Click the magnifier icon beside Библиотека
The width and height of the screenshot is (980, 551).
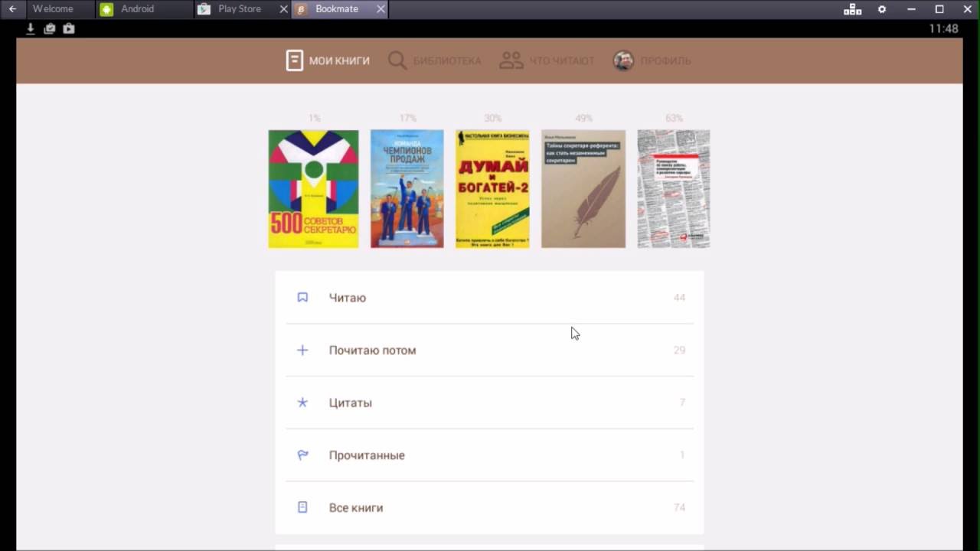coord(397,60)
